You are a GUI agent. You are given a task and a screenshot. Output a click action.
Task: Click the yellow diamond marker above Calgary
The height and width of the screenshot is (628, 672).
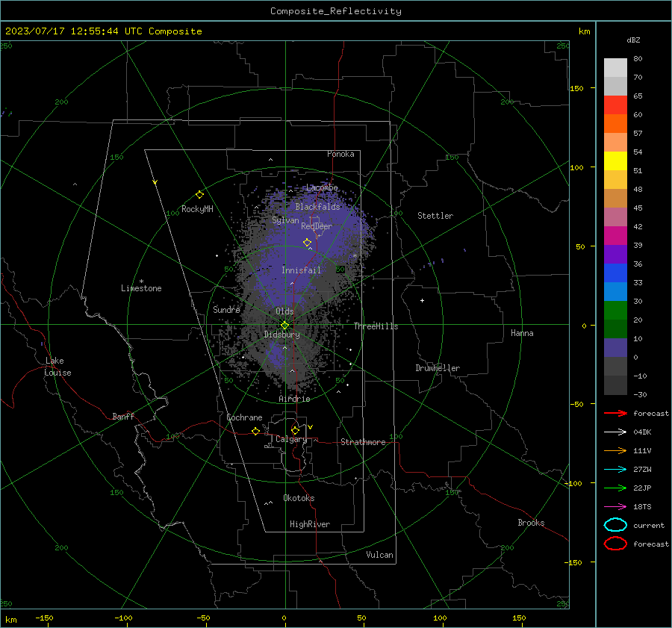click(x=295, y=430)
